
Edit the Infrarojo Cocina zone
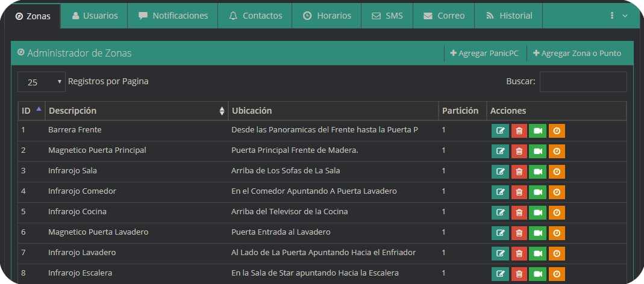point(500,212)
